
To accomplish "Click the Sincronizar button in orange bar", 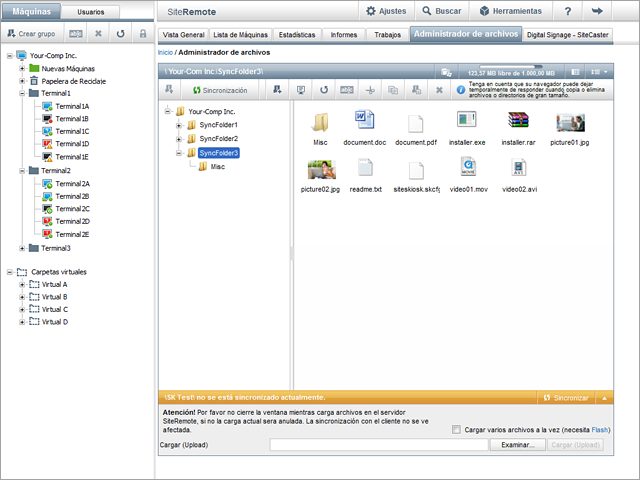I will 565,398.
